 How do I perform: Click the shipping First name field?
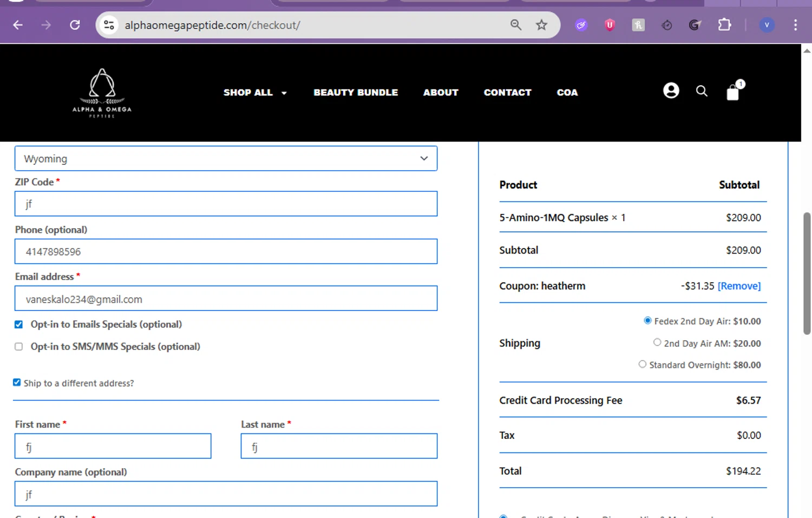point(113,446)
